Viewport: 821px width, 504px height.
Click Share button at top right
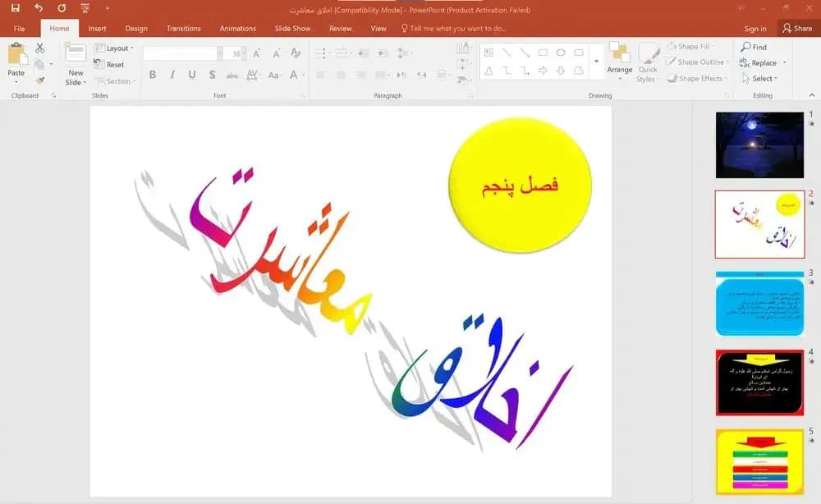[x=797, y=28]
